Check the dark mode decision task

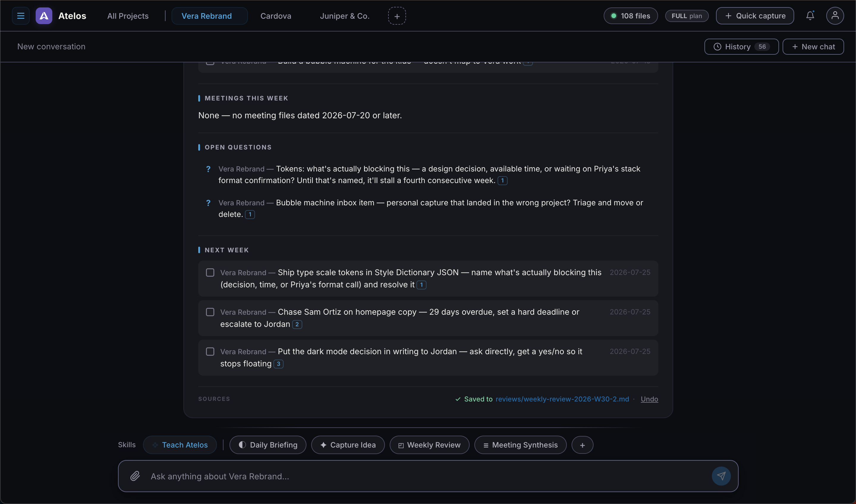(x=210, y=351)
